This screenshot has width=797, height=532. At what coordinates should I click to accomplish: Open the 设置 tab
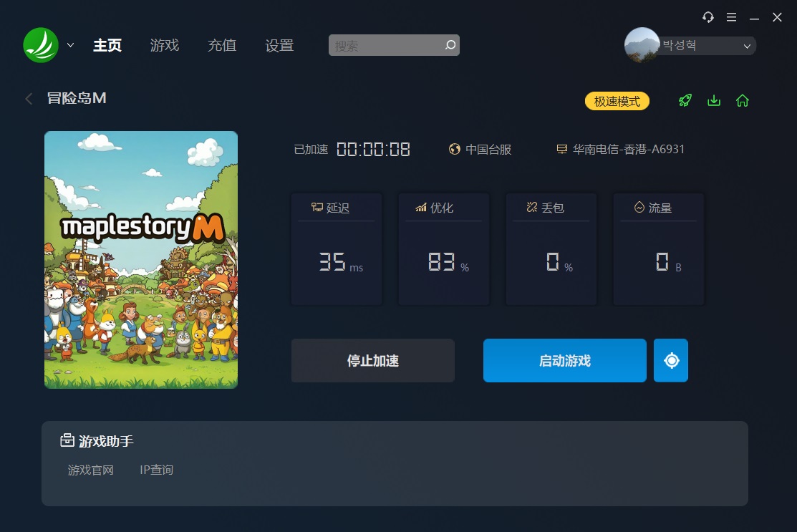(279, 45)
